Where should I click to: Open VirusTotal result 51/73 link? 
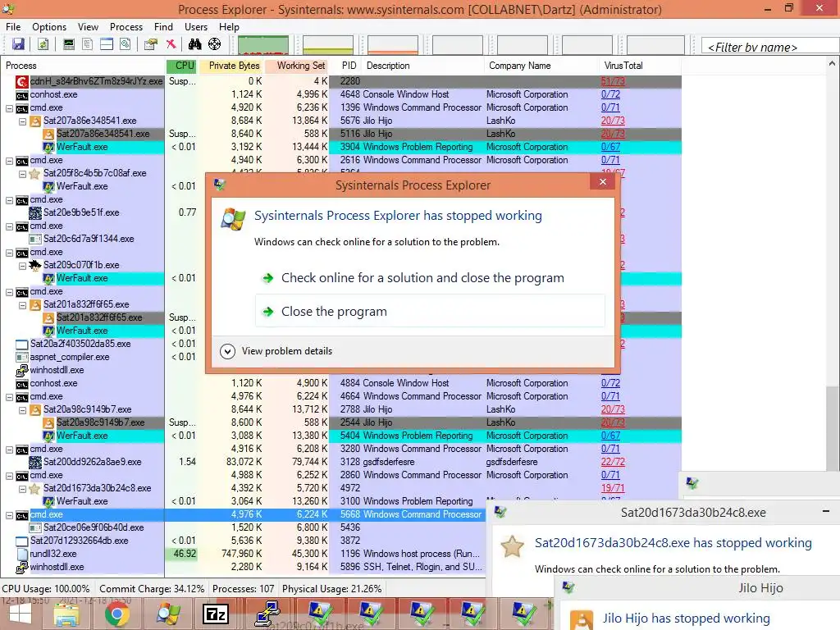tap(613, 81)
